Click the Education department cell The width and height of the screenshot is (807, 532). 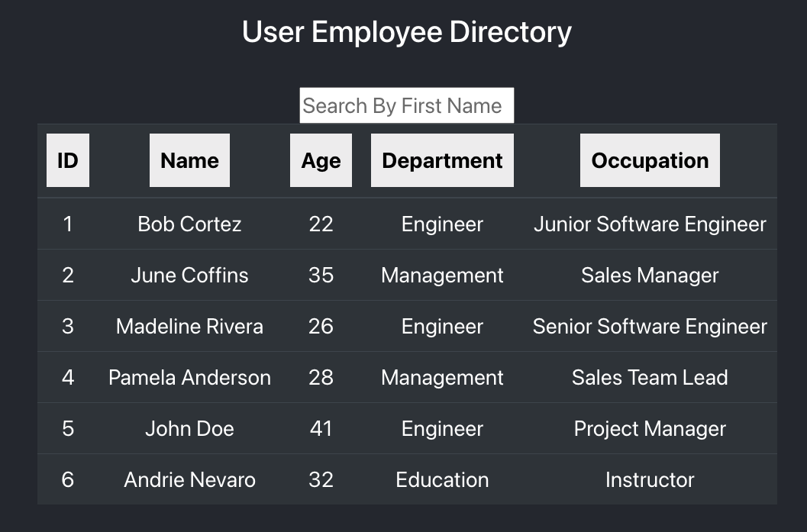click(442, 479)
